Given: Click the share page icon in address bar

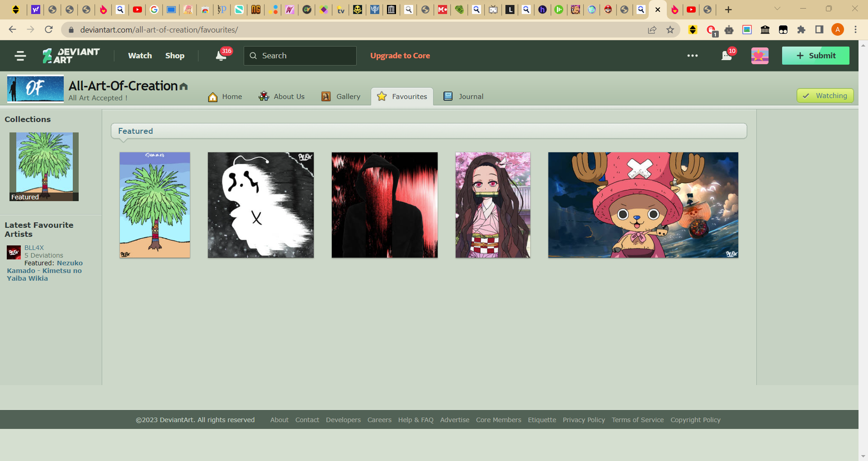Looking at the screenshot, I should pyautogui.click(x=652, y=30).
